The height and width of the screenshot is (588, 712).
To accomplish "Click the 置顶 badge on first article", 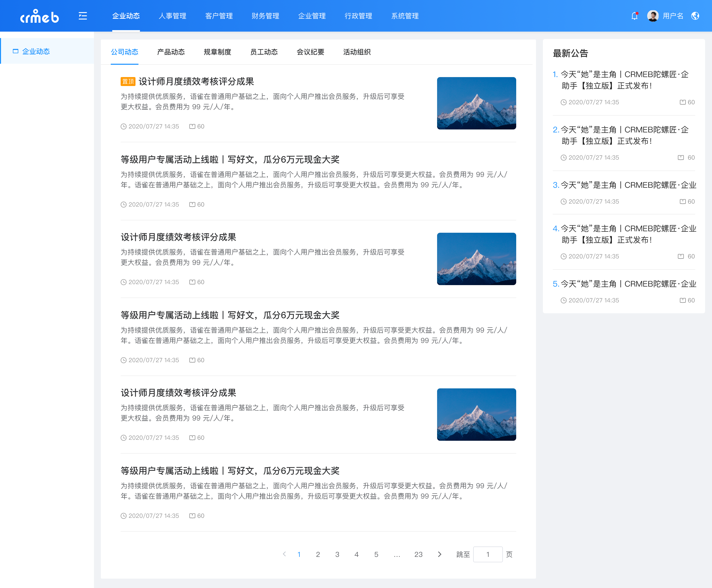I will (128, 82).
